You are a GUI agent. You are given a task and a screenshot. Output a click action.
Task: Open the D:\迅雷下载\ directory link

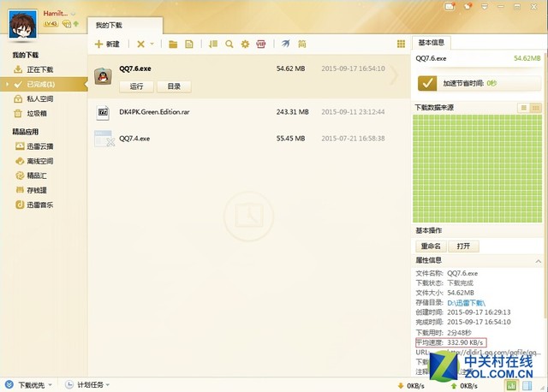[466, 303]
